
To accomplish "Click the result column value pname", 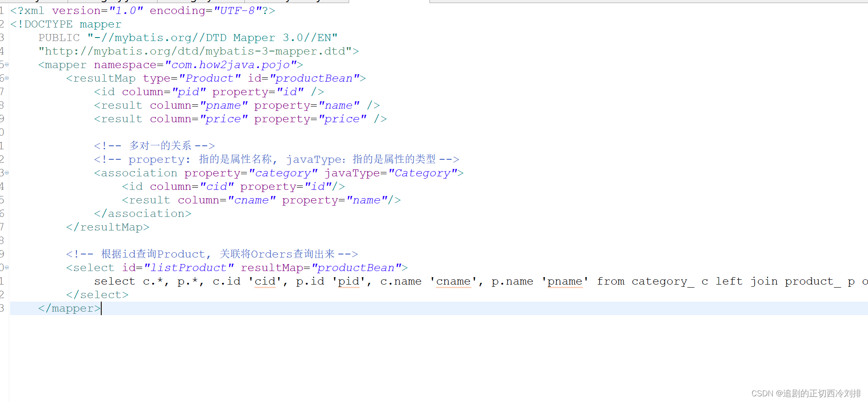I will (x=223, y=106).
